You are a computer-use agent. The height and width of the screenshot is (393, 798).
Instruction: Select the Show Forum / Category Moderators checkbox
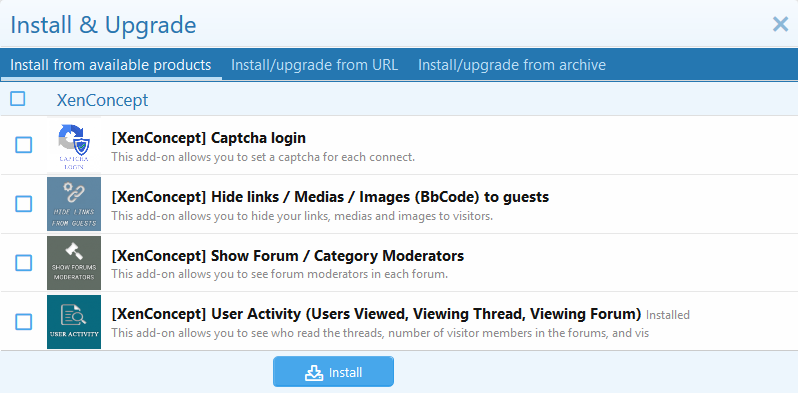coord(23,263)
